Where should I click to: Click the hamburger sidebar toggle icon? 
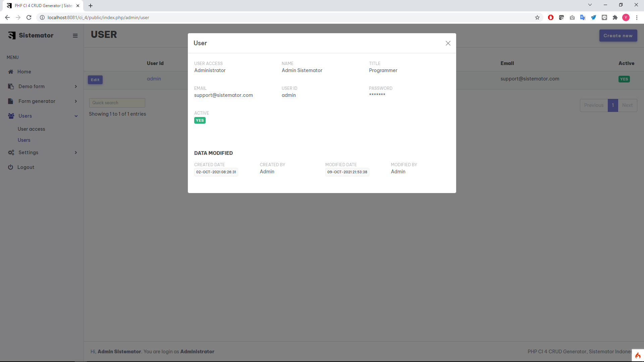[75, 36]
